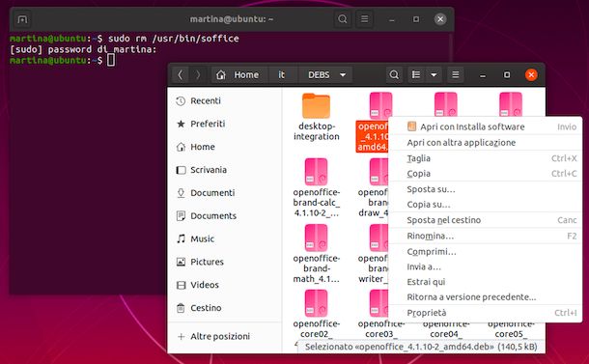Search files with the magnifier icon
This screenshot has height=364, width=589.
pos(394,74)
